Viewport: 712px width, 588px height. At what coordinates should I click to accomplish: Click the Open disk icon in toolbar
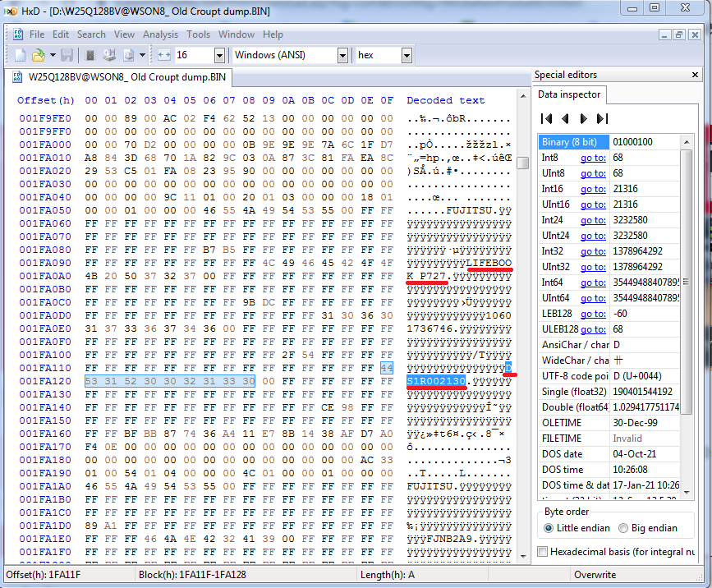point(109,55)
